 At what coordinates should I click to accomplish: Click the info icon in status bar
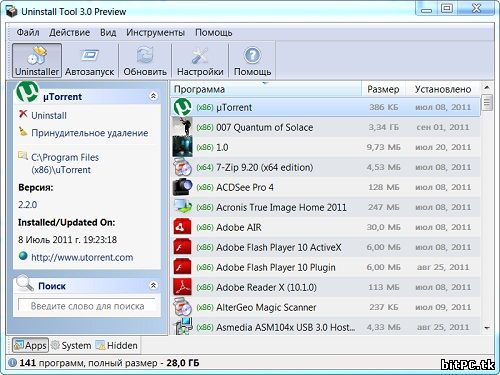click(x=12, y=362)
